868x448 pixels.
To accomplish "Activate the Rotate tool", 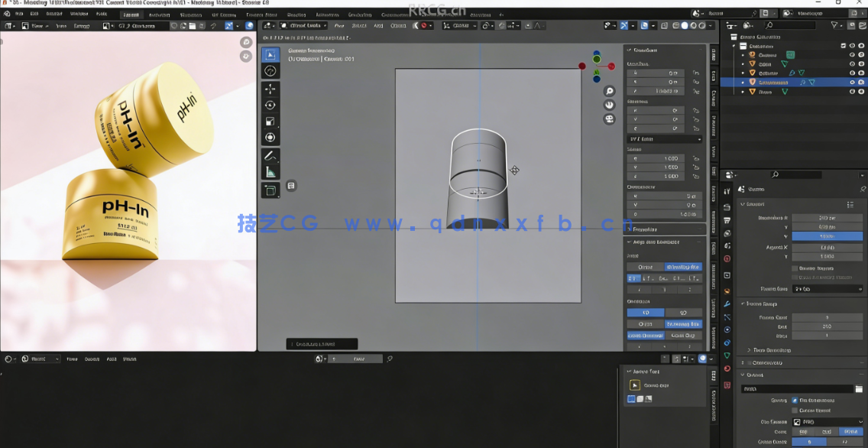I will (270, 104).
